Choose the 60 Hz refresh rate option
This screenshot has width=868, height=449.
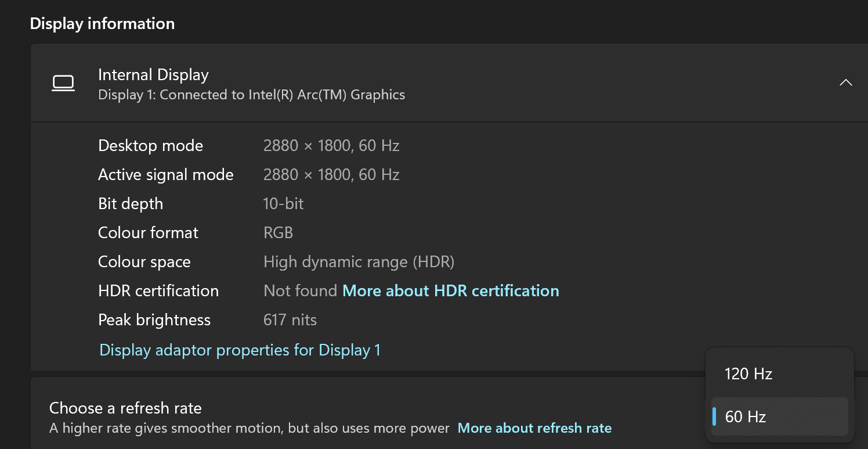746,416
